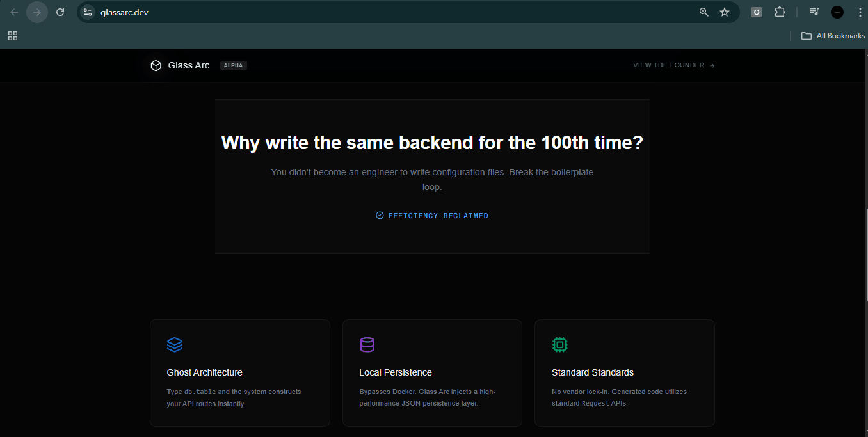
Task: Click the Local Persistence database icon
Action: pos(367,345)
